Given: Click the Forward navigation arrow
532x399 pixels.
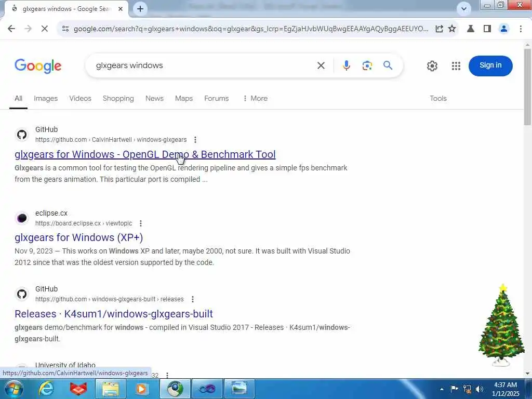Looking at the screenshot, I should (x=28, y=29).
